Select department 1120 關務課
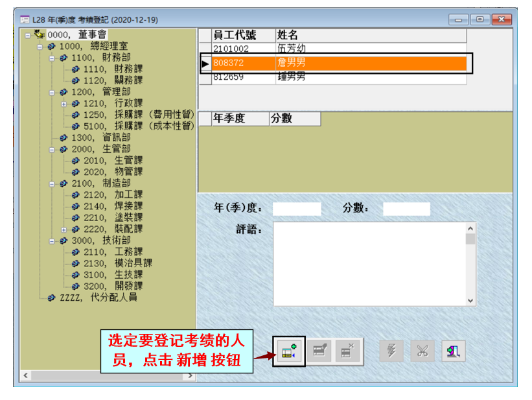The height and width of the screenshot is (400, 532). tap(113, 80)
